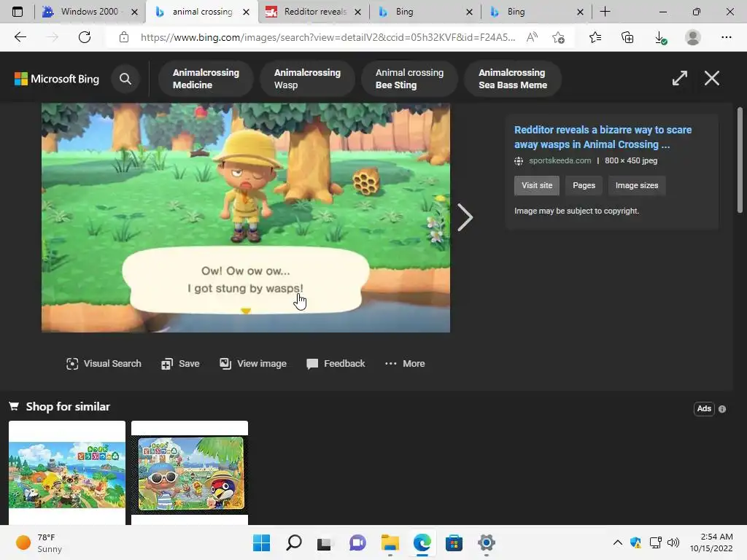
Task: Click View image
Action: [253, 364]
